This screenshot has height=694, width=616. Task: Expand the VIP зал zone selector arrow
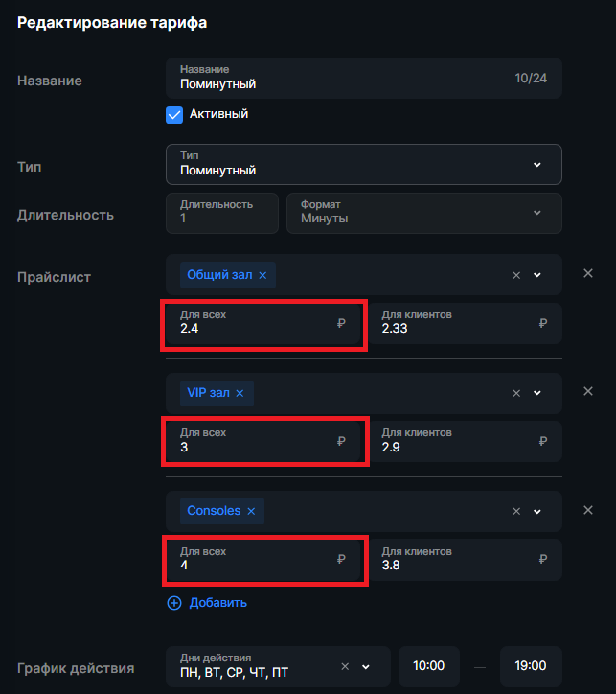click(x=537, y=393)
